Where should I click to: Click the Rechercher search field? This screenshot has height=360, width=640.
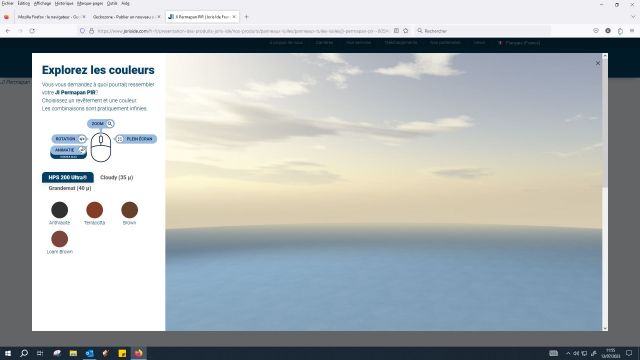[x=482, y=31]
